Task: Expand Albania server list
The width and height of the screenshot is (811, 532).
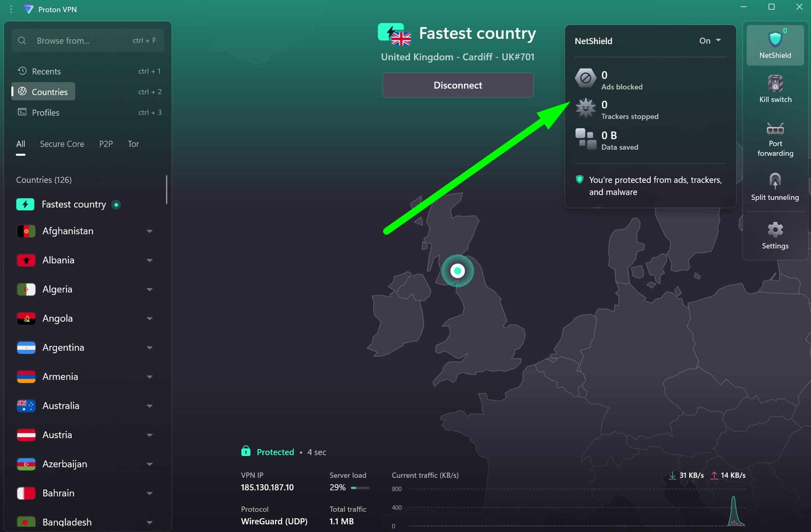Action: [150, 260]
